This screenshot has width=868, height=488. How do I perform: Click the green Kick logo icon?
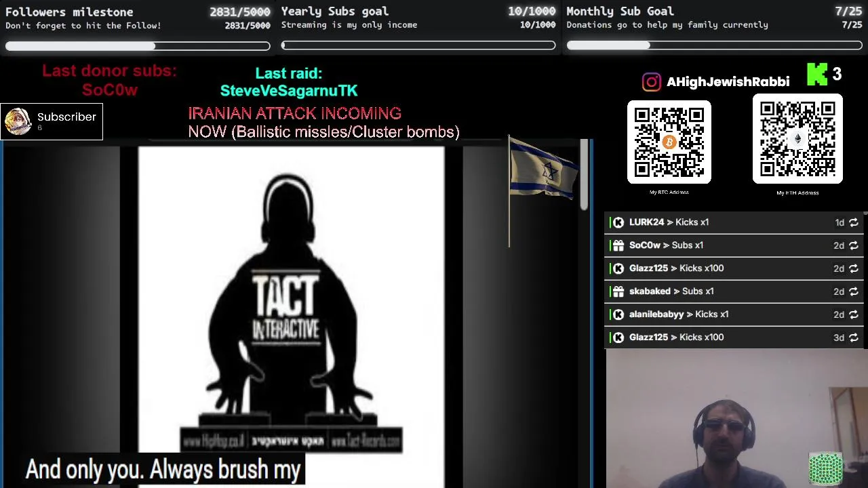(x=817, y=75)
